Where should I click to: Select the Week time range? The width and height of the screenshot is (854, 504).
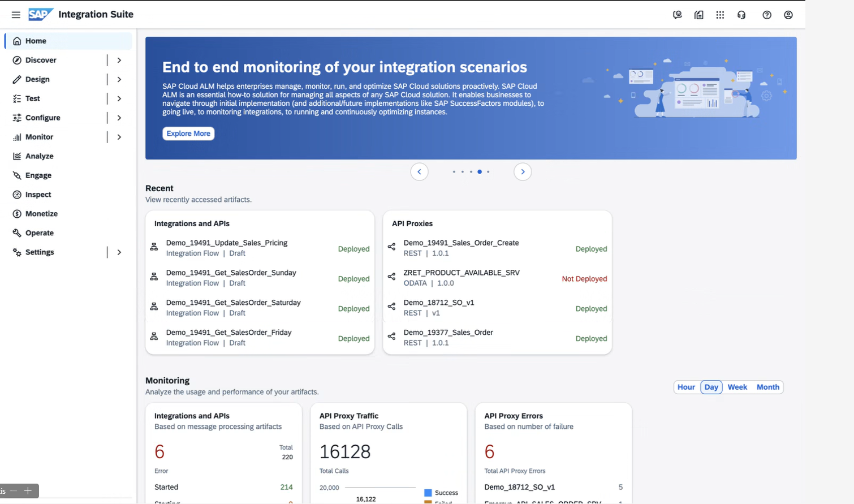[737, 387]
